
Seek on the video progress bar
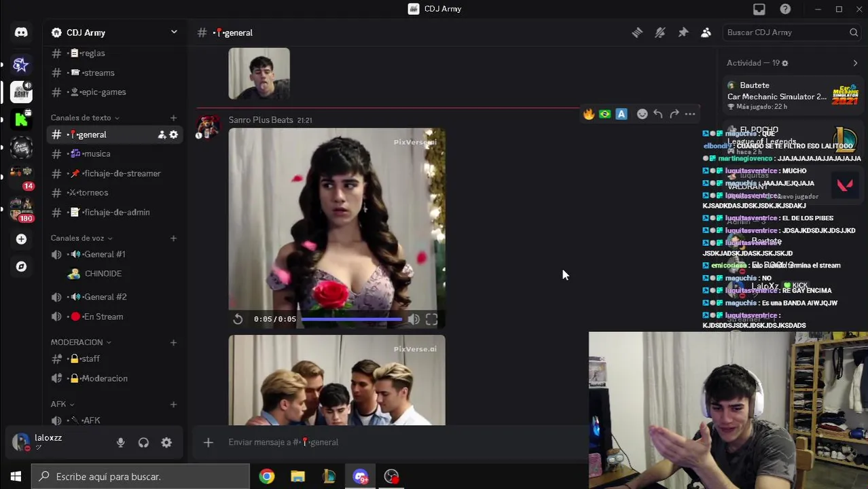[352, 319]
